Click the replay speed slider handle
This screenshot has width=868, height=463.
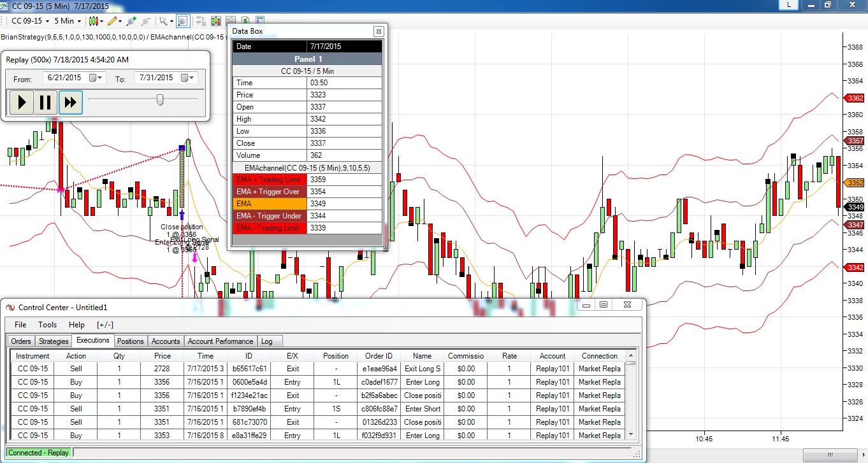click(160, 99)
